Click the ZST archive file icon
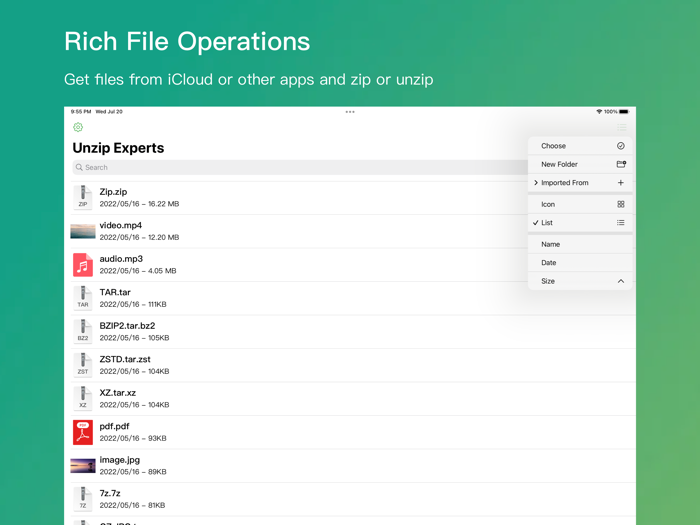The height and width of the screenshot is (525, 700). [83, 364]
